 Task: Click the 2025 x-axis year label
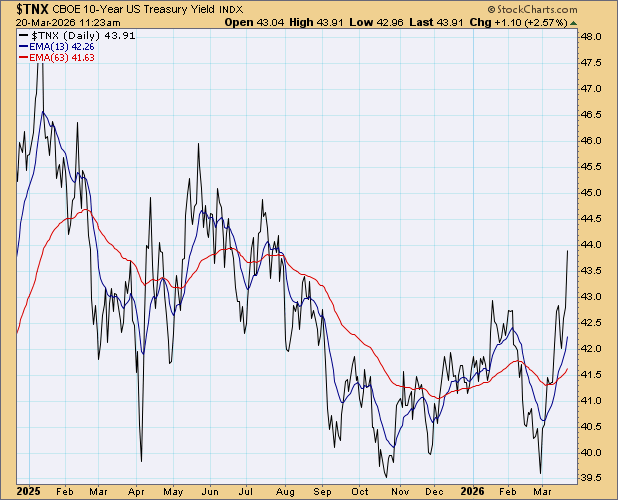tap(28, 491)
